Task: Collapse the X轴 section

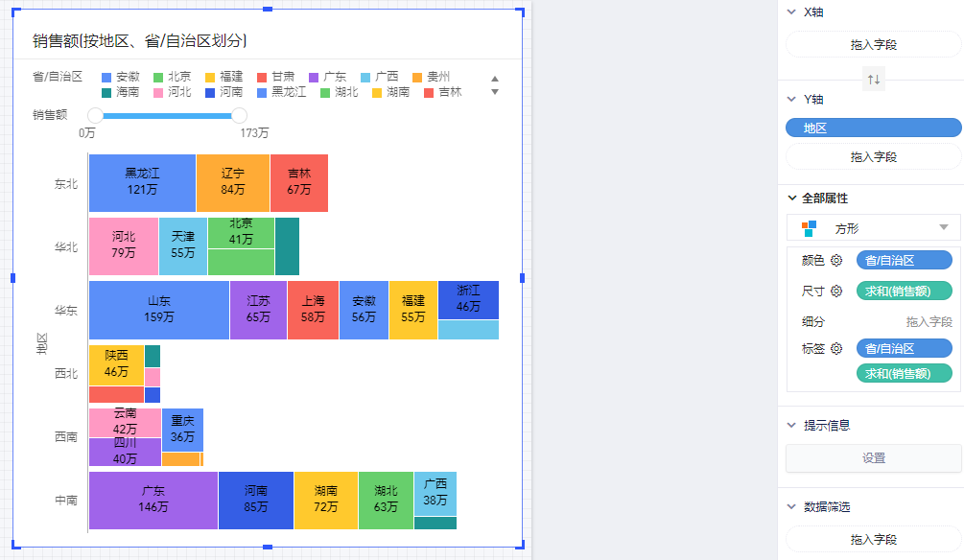Action: (x=792, y=12)
